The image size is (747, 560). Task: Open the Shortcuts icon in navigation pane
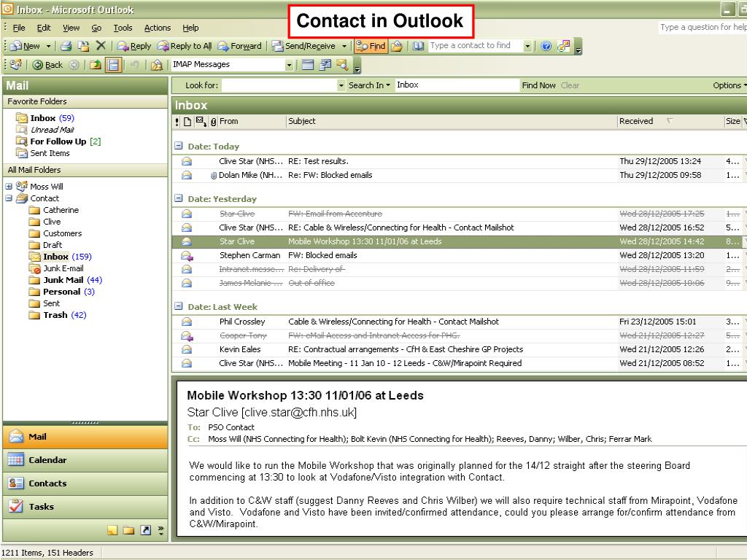(146, 530)
